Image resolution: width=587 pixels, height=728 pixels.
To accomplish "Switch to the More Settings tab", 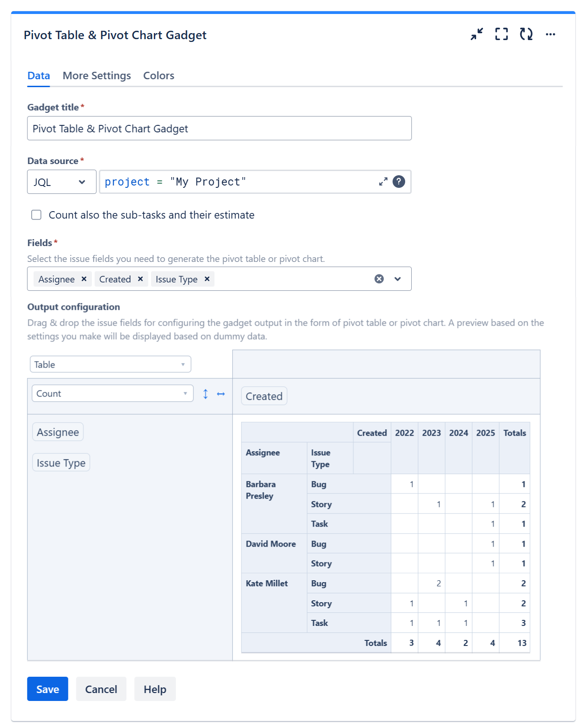I will click(97, 76).
